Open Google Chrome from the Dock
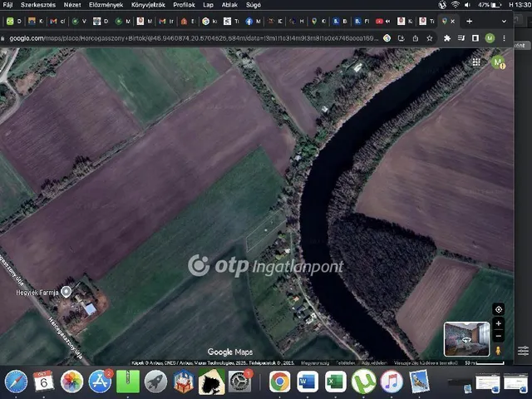This screenshot has width=532, height=399. pyautogui.click(x=280, y=382)
